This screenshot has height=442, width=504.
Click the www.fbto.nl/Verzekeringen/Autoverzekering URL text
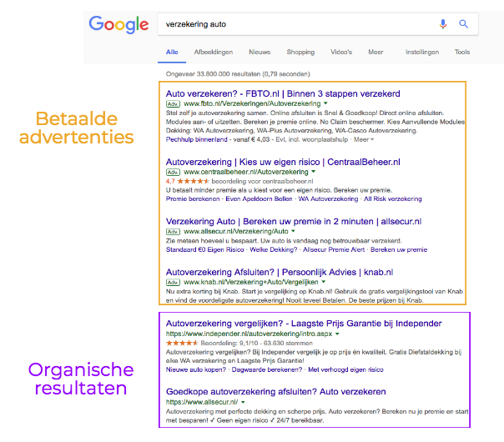point(252,103)
